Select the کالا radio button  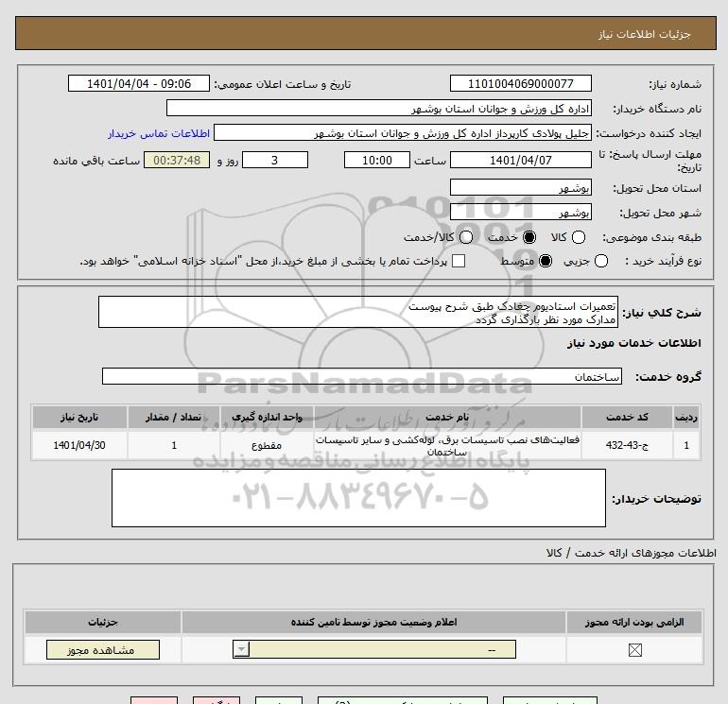pyautogui.click(x=579, y=237)
